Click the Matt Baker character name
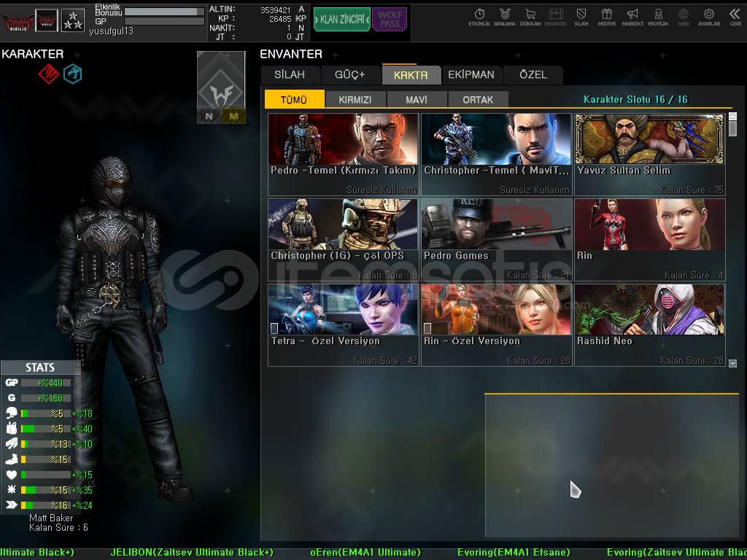This screenshot has height=560, width=747. (x=51, y=518)
